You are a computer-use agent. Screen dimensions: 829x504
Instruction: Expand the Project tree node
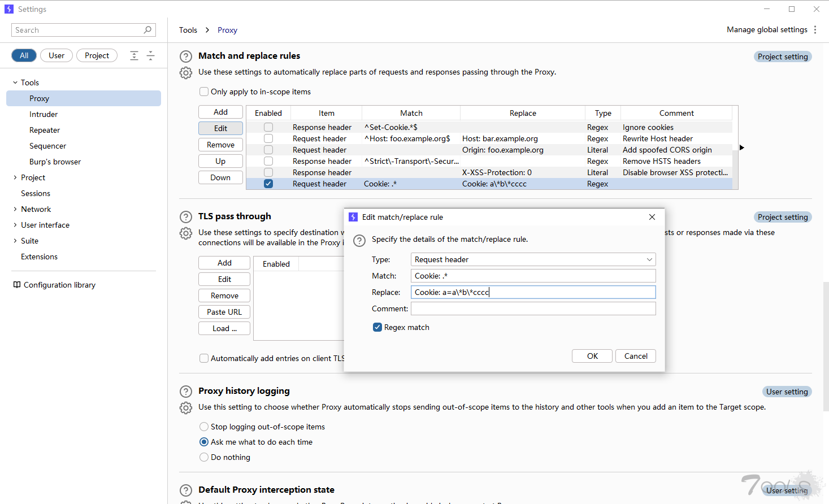[15, 177]
